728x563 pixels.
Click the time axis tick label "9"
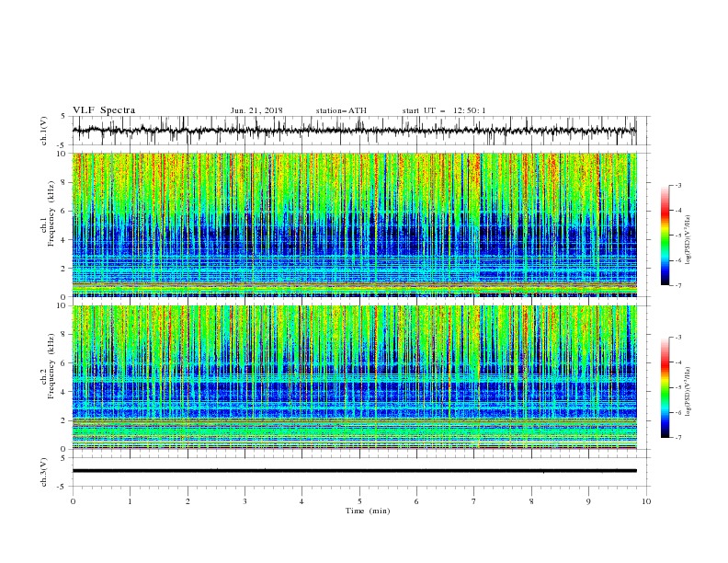[x=588, y=501]
